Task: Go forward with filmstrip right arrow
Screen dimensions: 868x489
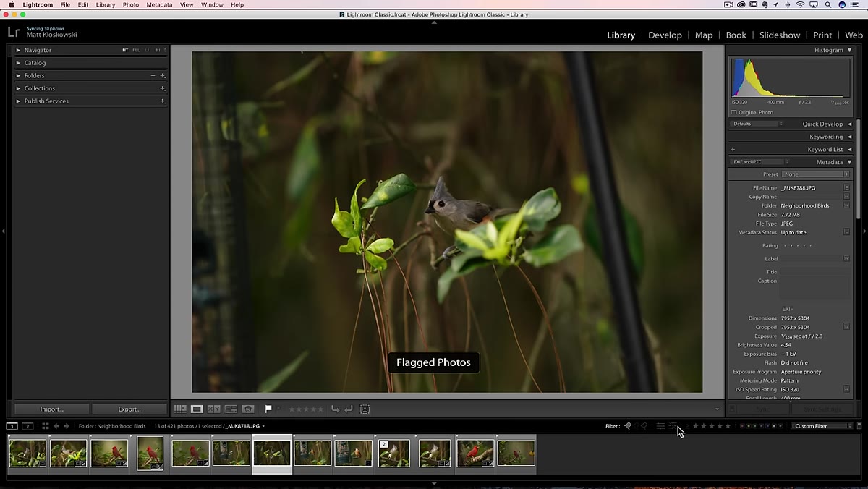Action: click(67, 426)
